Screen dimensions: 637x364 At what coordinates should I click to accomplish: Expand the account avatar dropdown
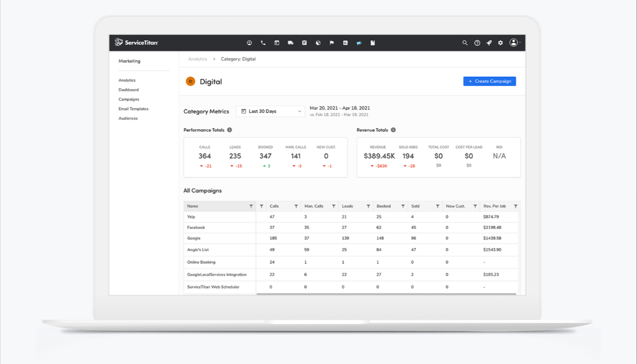pyautogui.click(x=514, y=42)
